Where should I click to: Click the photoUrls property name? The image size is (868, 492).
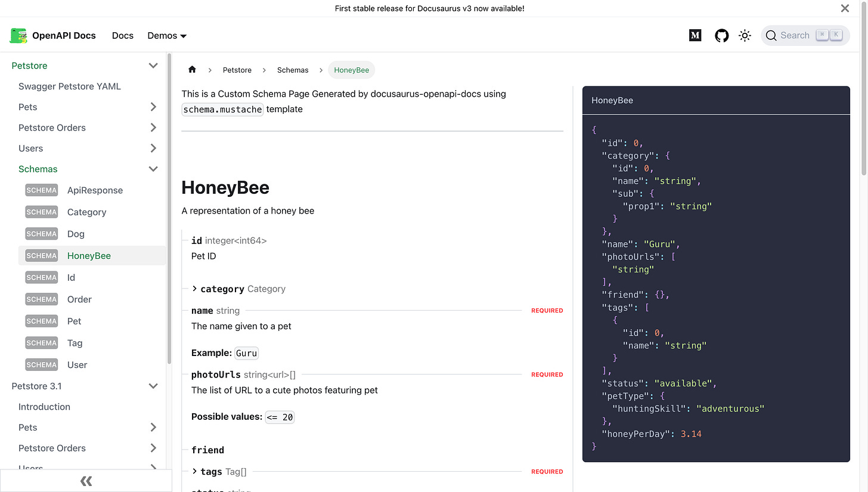click(x=216, y=375)
